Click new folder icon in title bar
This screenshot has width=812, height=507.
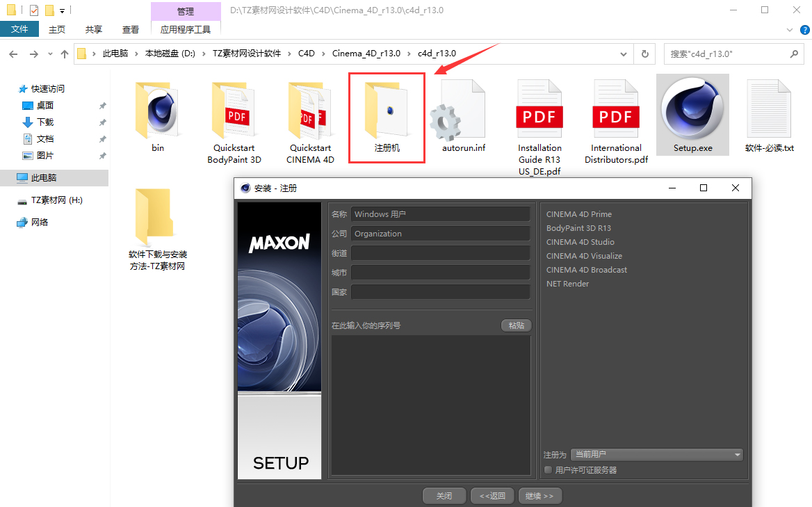[x=49, y=10]
